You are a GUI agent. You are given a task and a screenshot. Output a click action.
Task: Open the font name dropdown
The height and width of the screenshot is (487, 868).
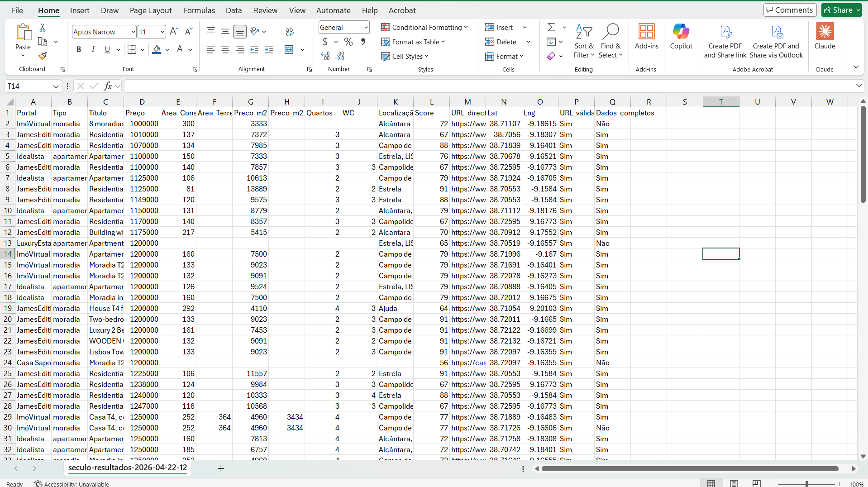133,32
